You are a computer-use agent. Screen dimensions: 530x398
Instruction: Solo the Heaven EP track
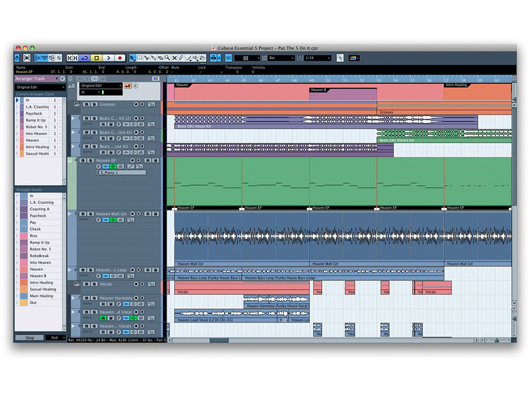[90, 161]
